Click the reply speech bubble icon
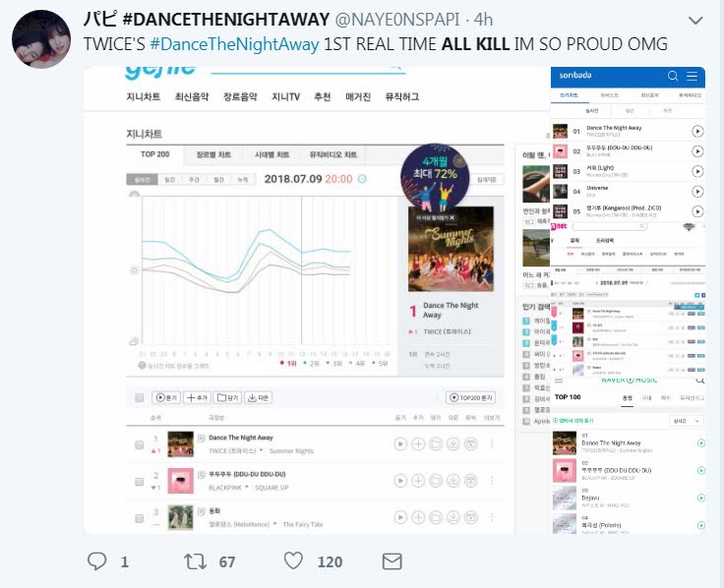Screen dimensions: 724x588 tap(97, 561)
